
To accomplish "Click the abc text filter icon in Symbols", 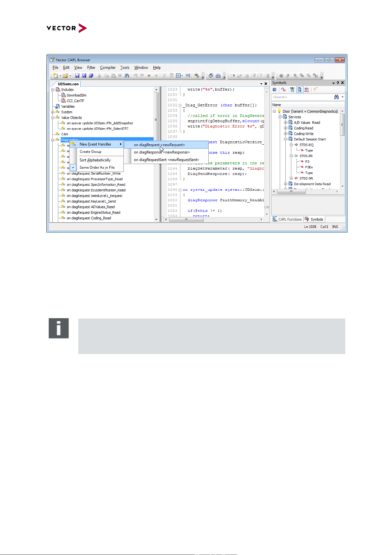I will coord(307,89).
